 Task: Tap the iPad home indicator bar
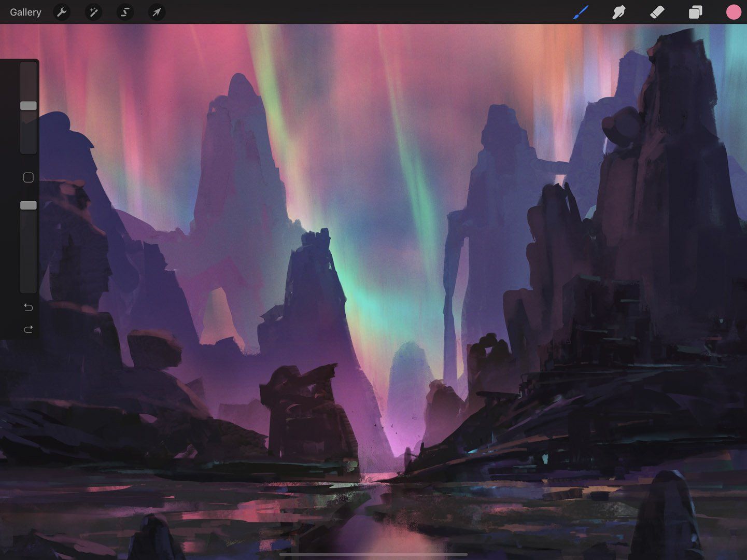point(373,554)
